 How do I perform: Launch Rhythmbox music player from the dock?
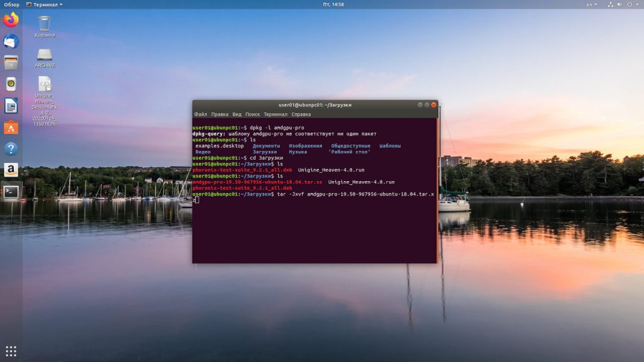11,84
